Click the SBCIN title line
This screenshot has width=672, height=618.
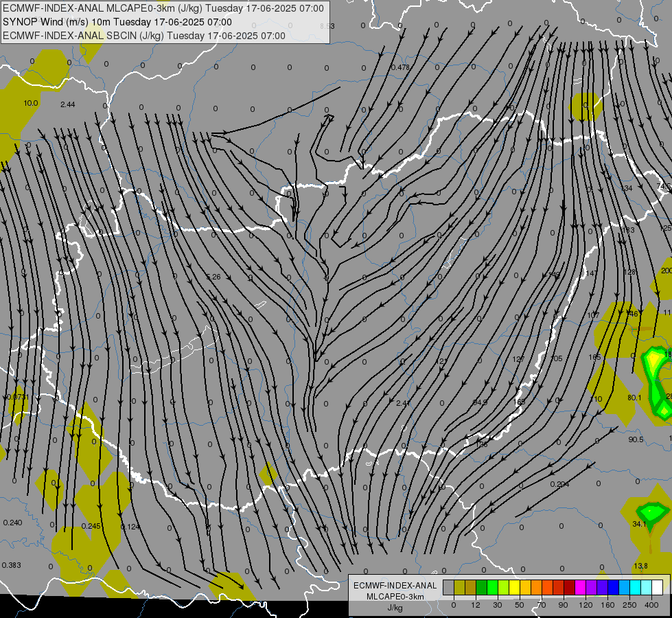[x=143, y=36]
